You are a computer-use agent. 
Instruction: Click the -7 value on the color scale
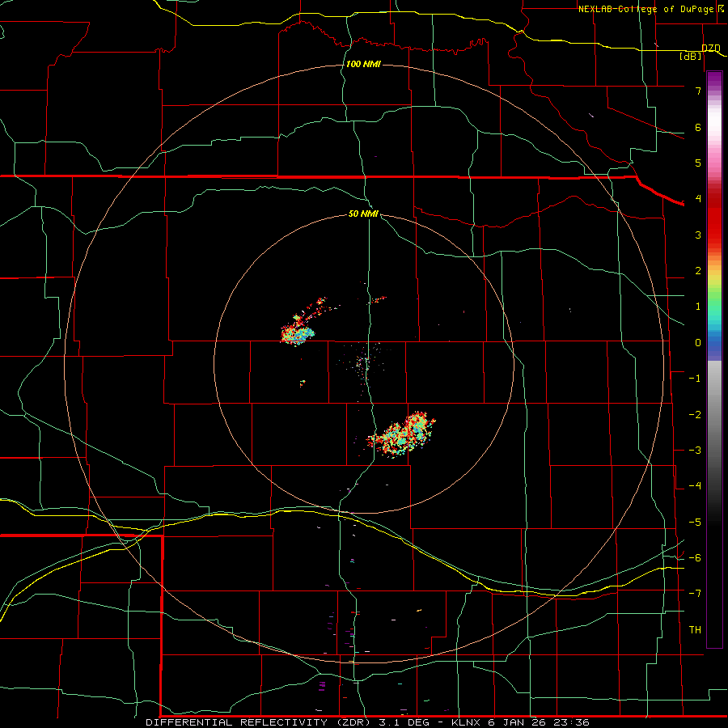point(695,594)
